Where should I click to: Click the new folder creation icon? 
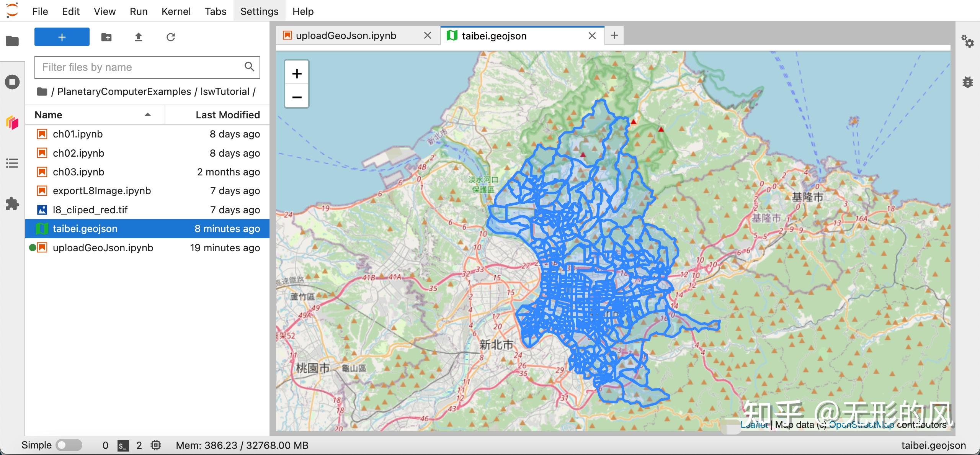(106, 38)
